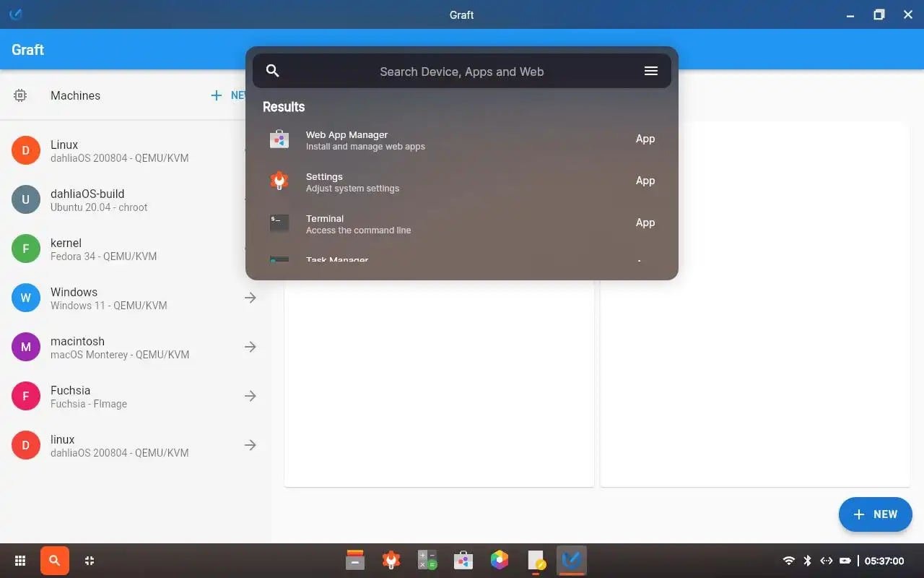This screenshot has width=924, height=578.
Task: Open Settings gear in taskbar
Action: tap(391, 560)
